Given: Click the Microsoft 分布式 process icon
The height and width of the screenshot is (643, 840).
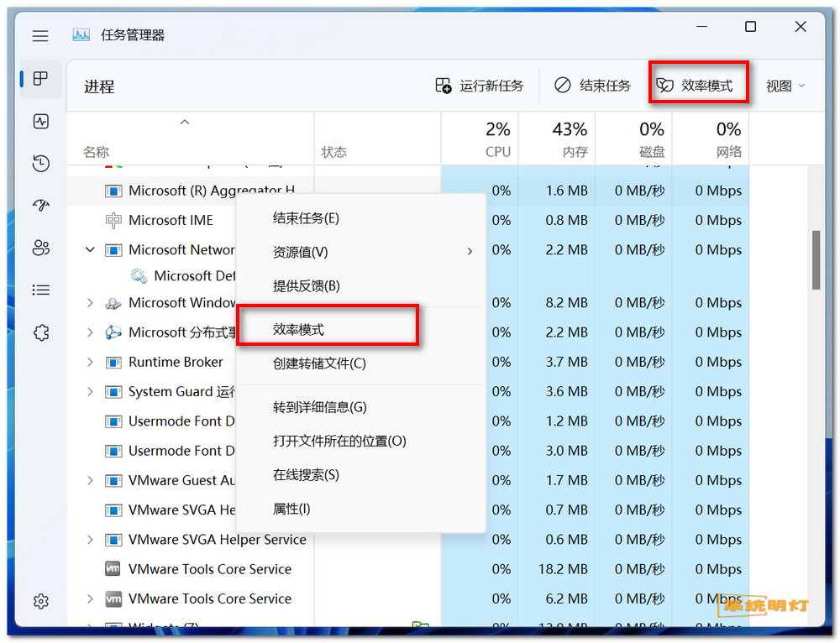Looking at the screenshot, I should (113, 332).
